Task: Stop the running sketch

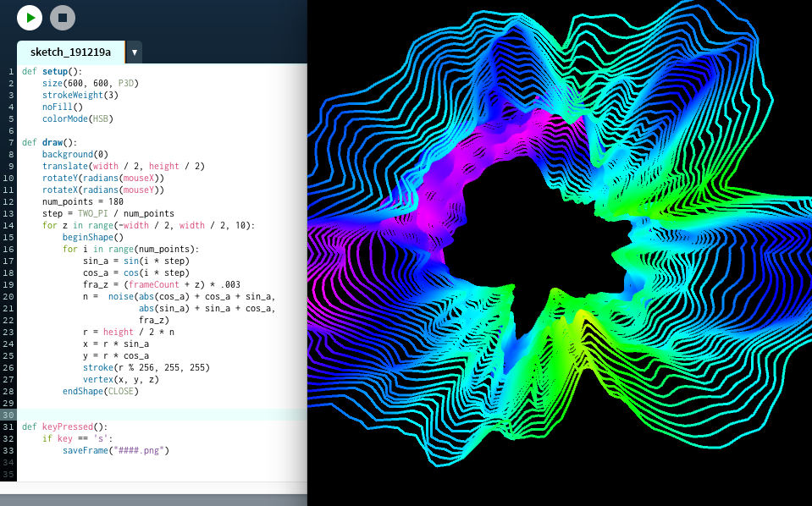Action: (63, 17)
